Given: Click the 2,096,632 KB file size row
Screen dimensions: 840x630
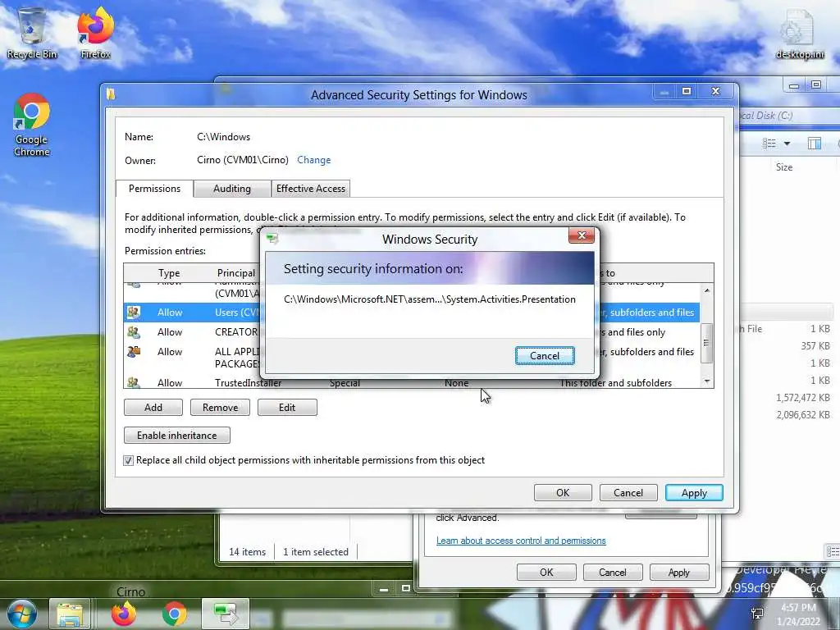Looking at the screenshot, I should coord(803,414).
